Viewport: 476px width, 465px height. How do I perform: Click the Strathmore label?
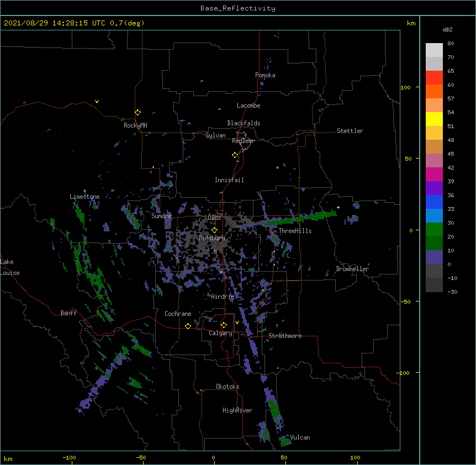coord(285,336)
